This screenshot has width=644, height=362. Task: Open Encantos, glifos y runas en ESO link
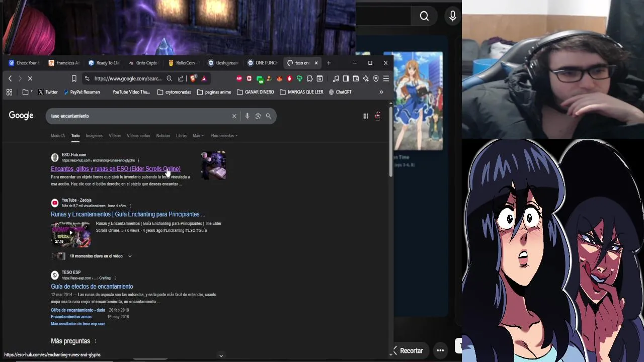click(x=116, y=169)
